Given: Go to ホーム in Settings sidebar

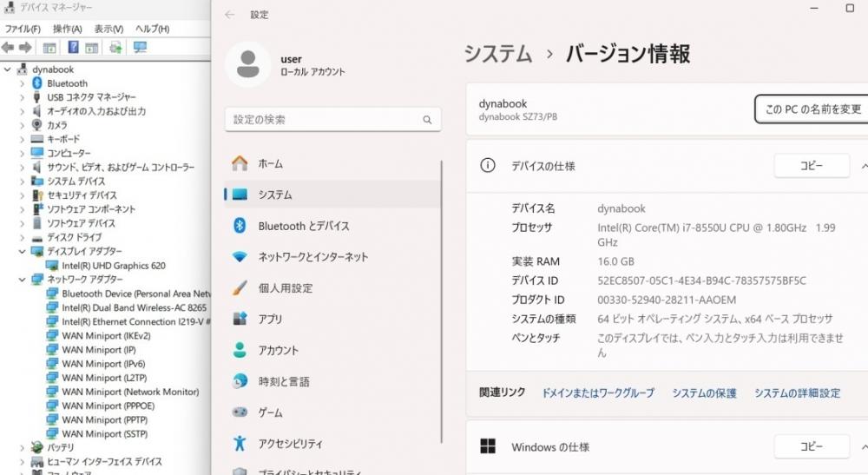Looking at the screenshot, I should [332, 164].
